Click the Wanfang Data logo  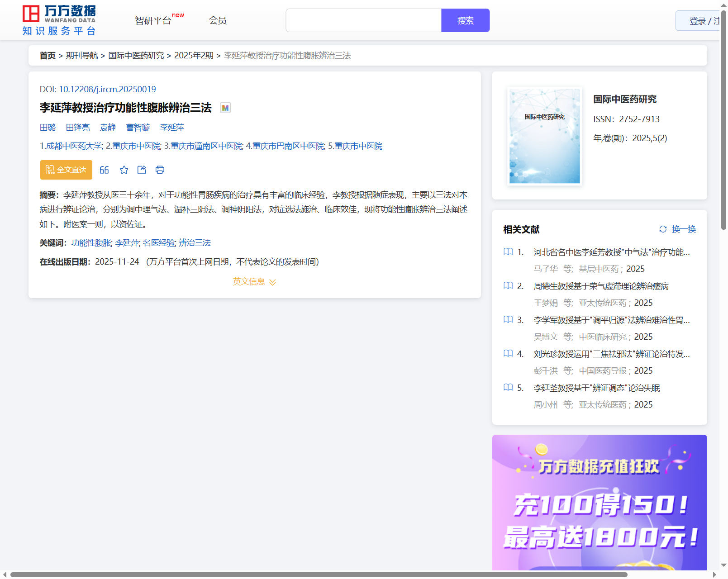pos(59,20)
